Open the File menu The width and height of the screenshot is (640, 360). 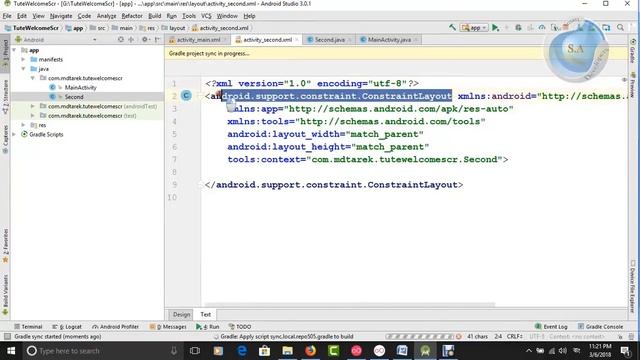[7, 16]
